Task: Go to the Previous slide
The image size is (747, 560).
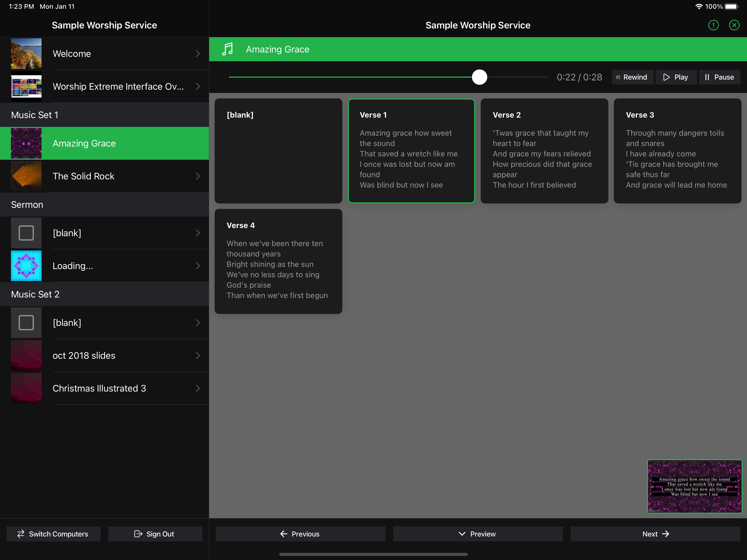Action: (x=300, y=534)
